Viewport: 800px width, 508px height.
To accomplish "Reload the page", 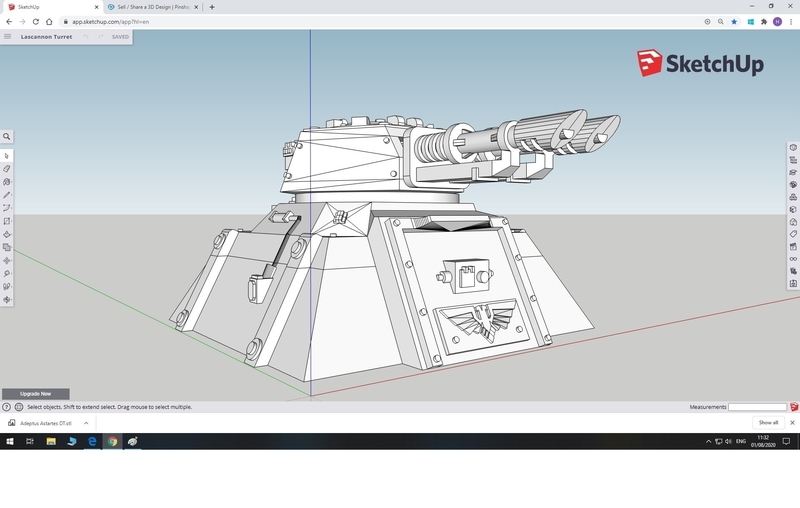I will (36, 22).
